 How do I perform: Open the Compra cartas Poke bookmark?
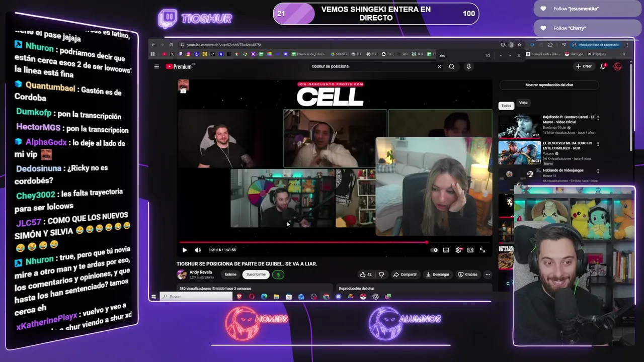(543, 54)
